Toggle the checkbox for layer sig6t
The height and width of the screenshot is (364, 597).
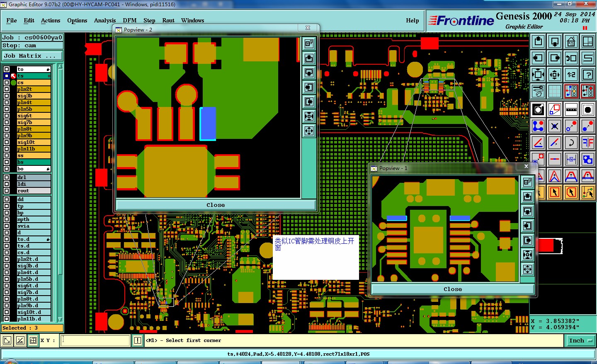pyautogui.click(x=7, y=116)
